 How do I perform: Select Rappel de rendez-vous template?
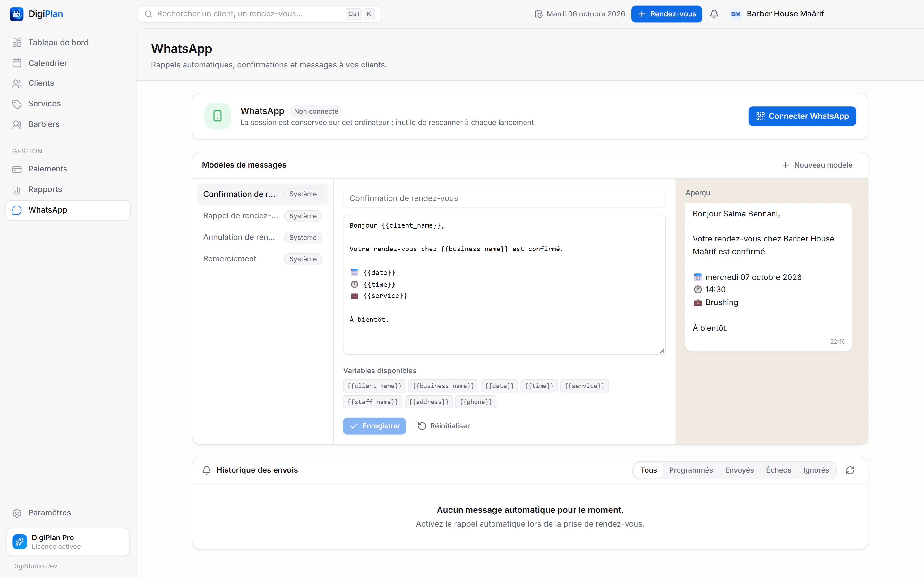tap(262, 216)
